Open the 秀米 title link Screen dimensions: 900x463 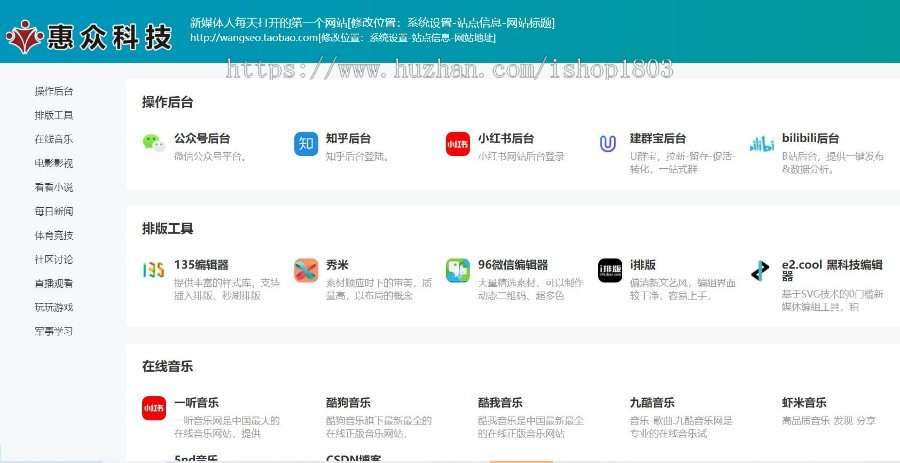pyautogui.click(x=338, y=265)
